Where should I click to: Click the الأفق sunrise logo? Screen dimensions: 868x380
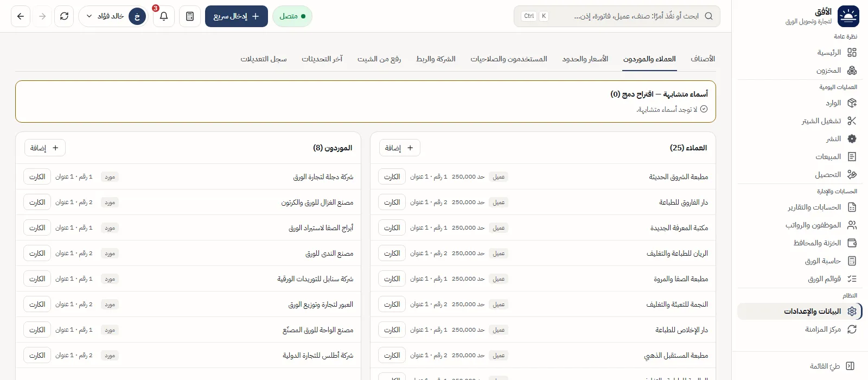(848, 16)
